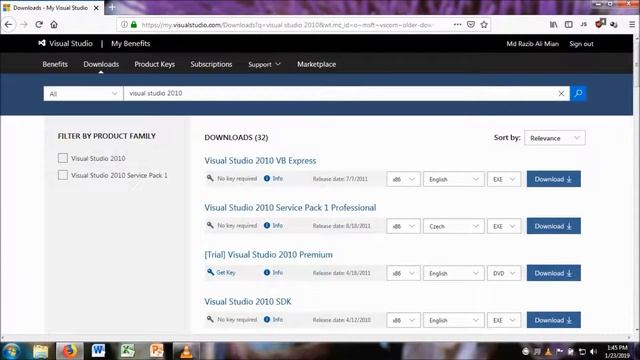The image size is (640, 360).
Task: Open DVD format dropdown for Trial Premium
Action: coord(504,273)
